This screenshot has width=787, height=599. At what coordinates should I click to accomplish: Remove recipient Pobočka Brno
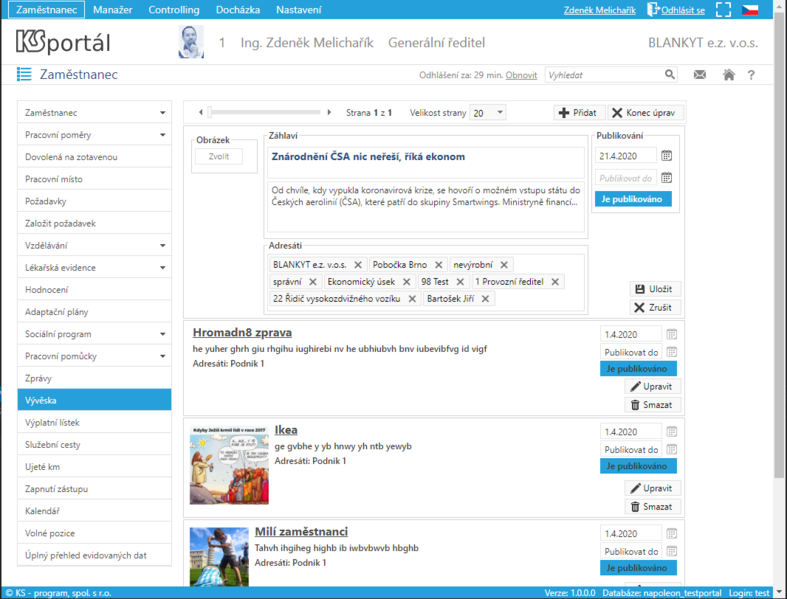[x=439, y=265]
